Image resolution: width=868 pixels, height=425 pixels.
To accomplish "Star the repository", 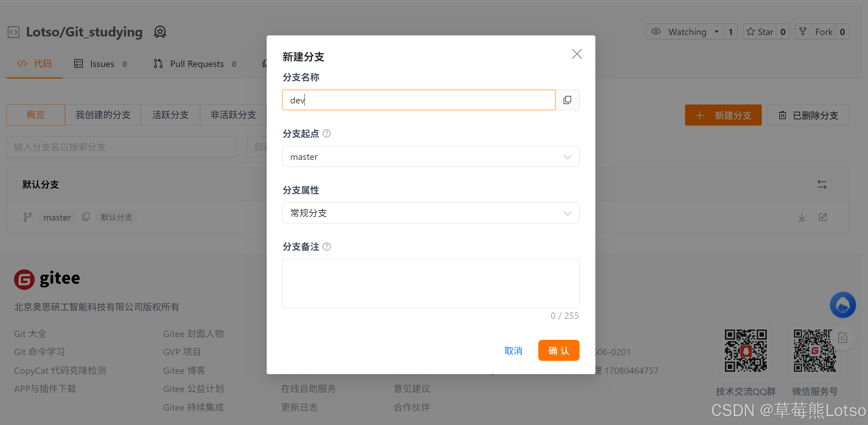I will pos(760,32).
